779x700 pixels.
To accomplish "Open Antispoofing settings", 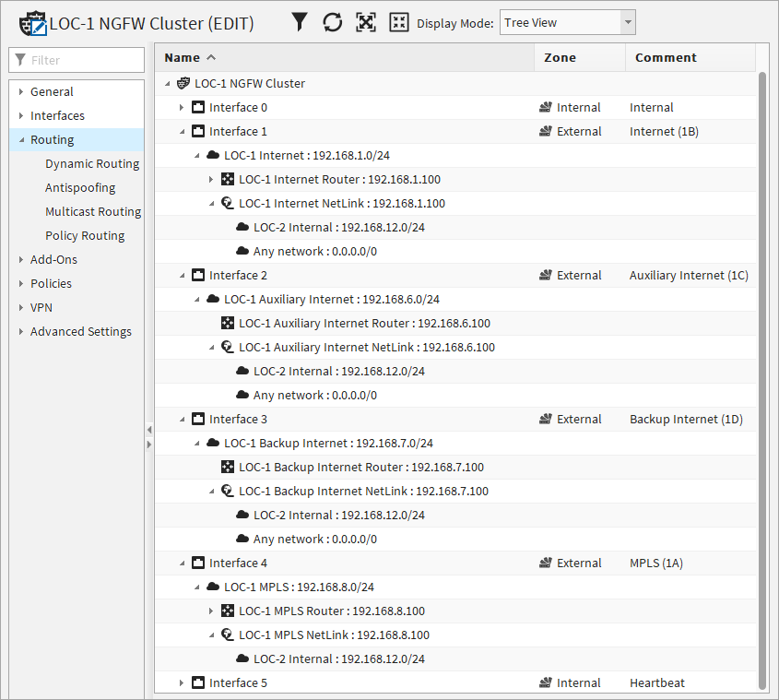I will click(x=80, y=187).
